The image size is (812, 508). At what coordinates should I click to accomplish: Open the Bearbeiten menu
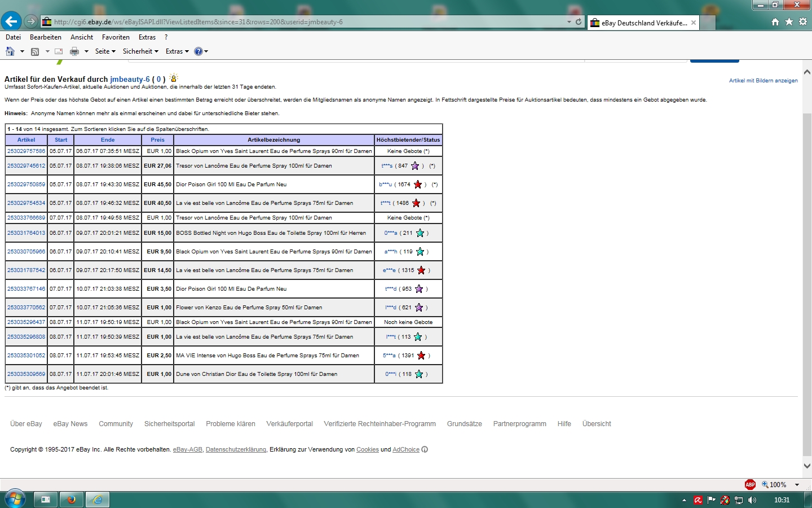[x=46, y=37]
